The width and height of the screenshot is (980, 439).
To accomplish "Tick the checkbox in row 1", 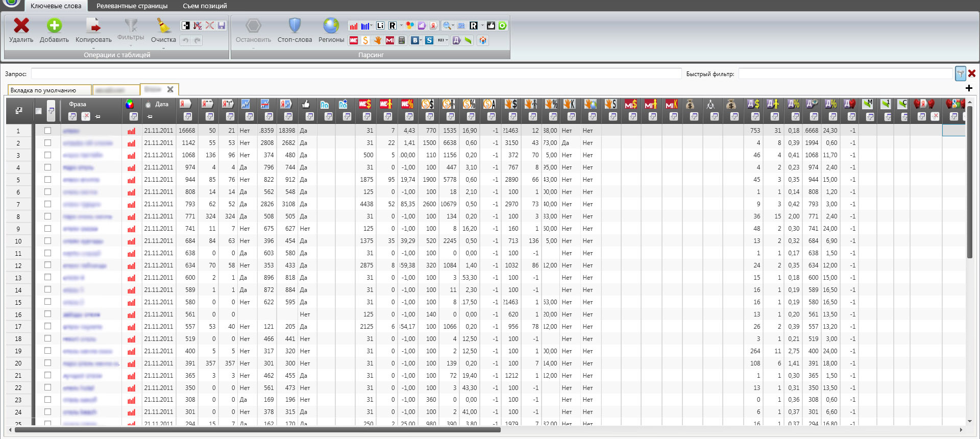I will click(x=47, y=131).
